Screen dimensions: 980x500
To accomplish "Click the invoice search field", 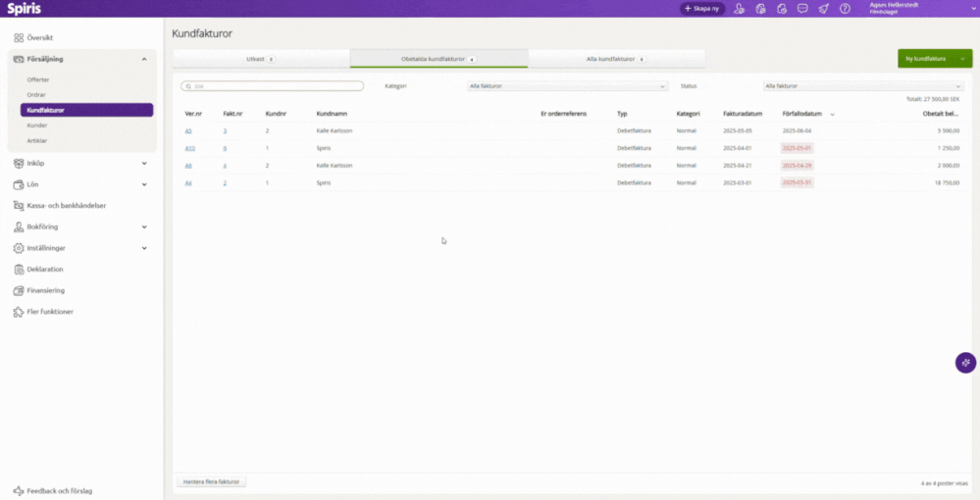I will [273, 86].
